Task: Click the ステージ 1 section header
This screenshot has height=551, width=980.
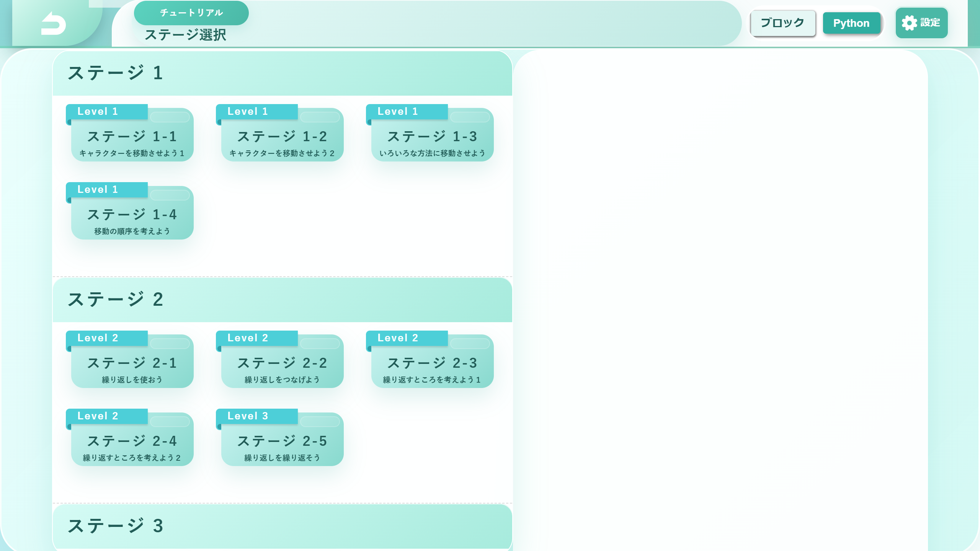Action: pyautogui.click(x=283, y=73)
